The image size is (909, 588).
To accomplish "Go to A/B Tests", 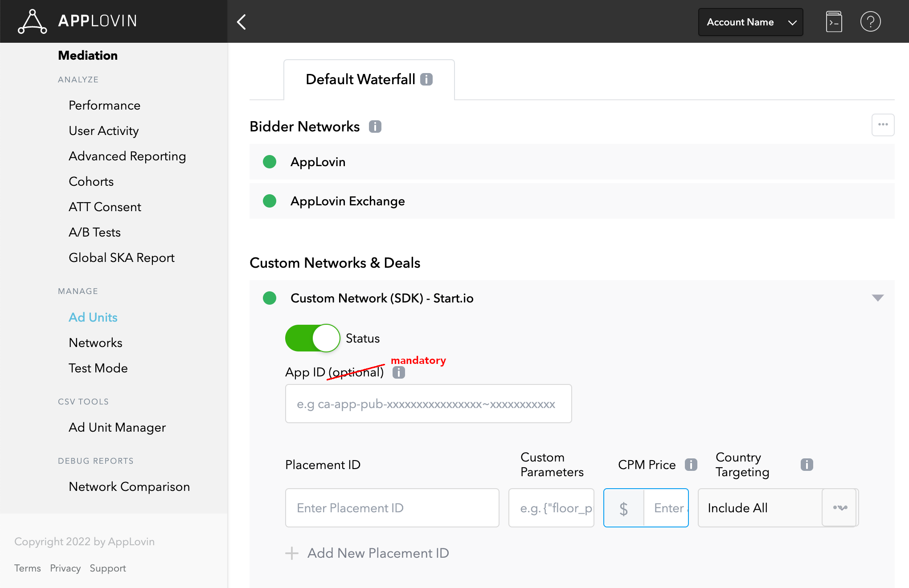I will 95,233.
